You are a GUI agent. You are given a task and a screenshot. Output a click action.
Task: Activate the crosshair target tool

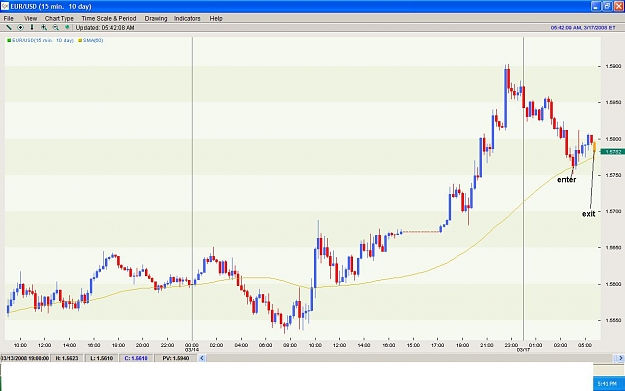coord(20,28)
